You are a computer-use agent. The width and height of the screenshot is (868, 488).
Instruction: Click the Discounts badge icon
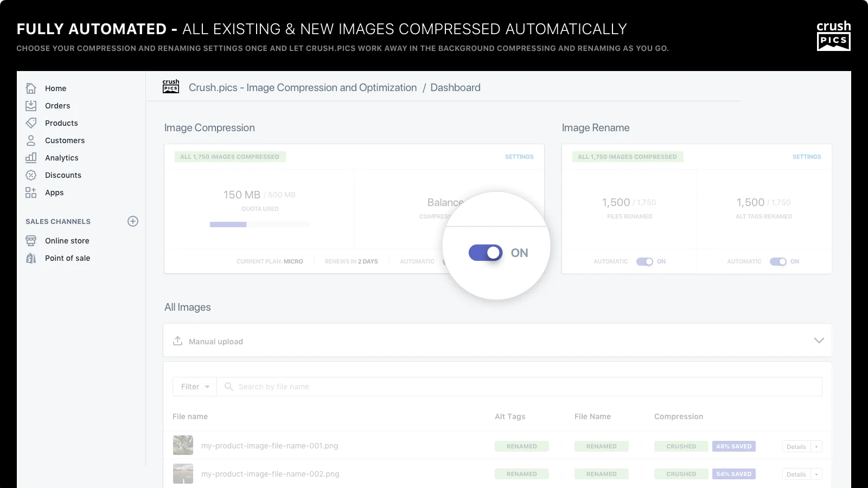tap(31, 175)
